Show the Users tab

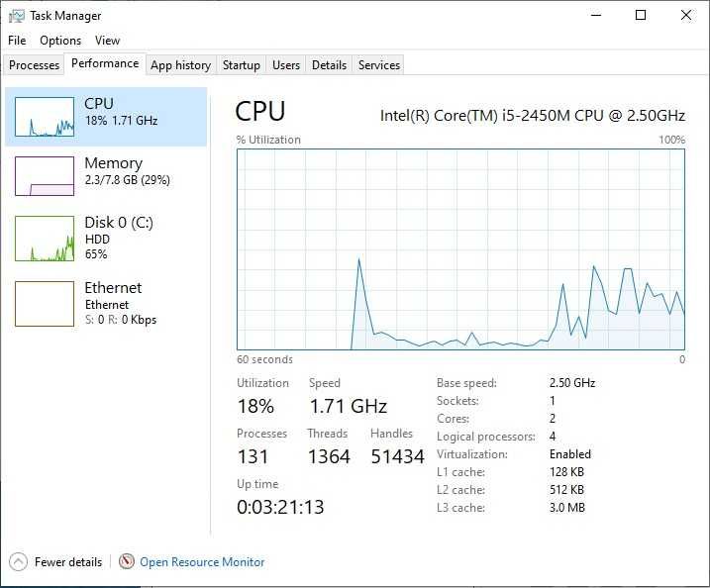(x=286, y=65)
